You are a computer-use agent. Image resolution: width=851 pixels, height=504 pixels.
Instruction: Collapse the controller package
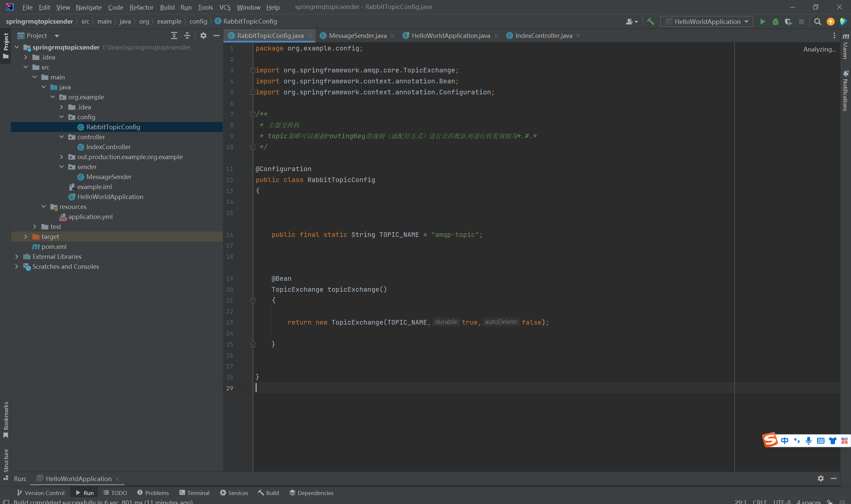[x=61, y=137]
